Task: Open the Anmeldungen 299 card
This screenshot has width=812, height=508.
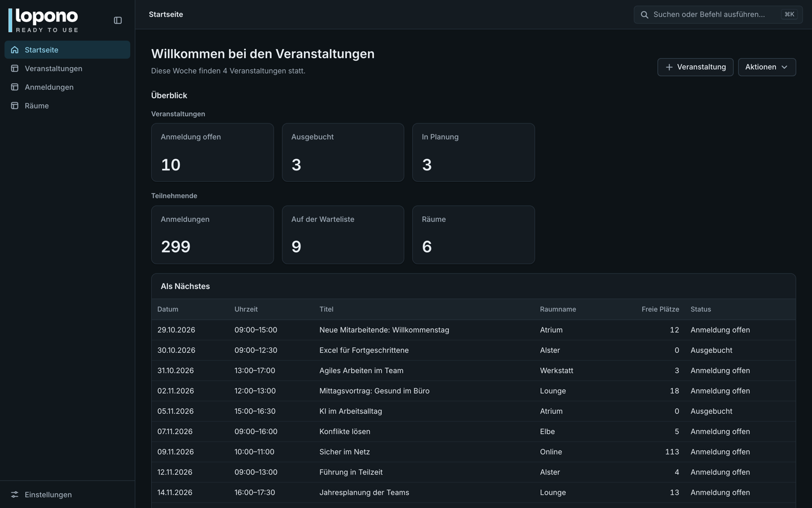Action: (213, 235)
